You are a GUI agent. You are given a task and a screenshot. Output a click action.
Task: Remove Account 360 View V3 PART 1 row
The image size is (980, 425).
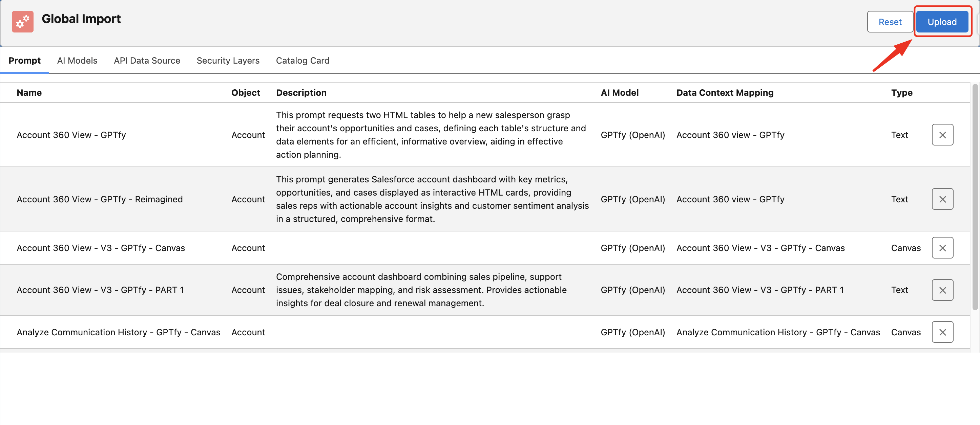pyautogui.click(x=942, y=290)
